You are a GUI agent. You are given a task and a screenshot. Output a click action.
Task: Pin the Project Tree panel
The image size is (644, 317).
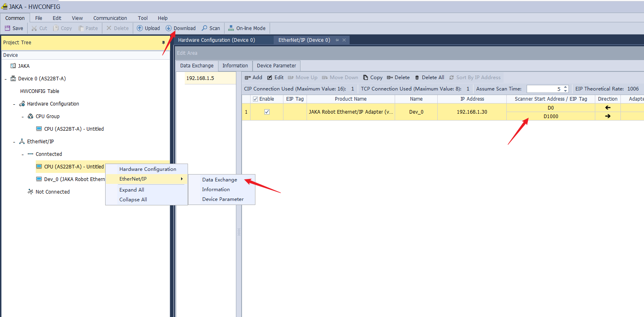tap(163, 43)
